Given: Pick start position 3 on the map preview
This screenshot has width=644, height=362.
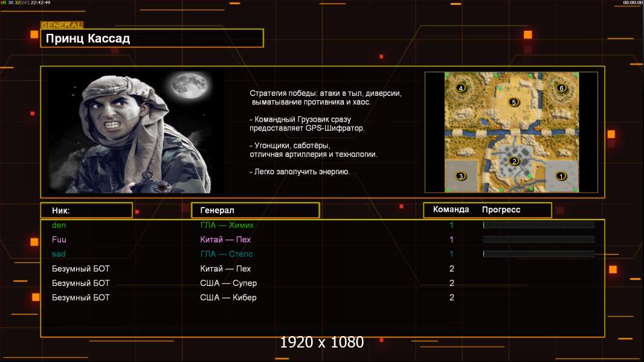Looking at the screenshot, I should [461, 176].
